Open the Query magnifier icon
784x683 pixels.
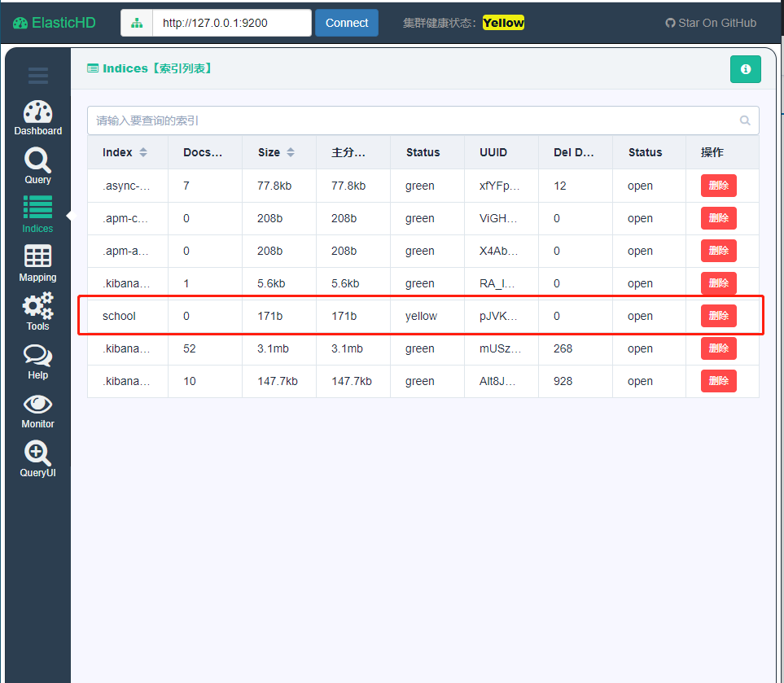coord(37,160)
